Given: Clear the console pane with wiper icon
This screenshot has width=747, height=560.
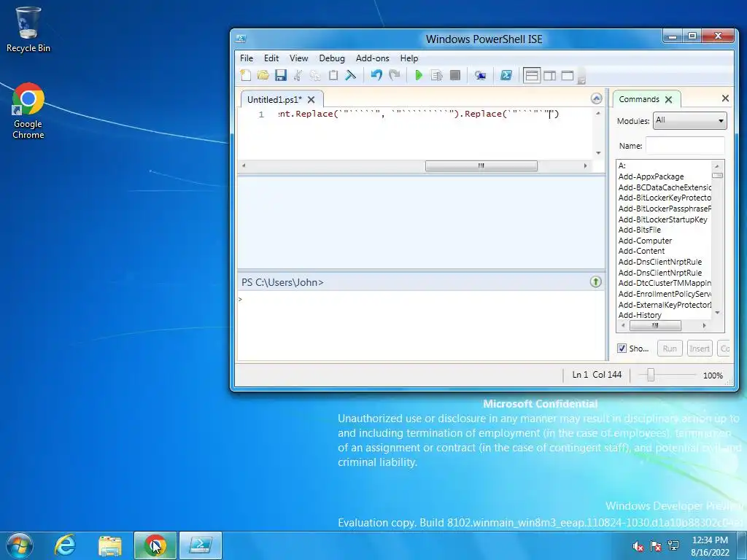Looking at the screenshot, I should pyautogui.click(x=351, y=75).
